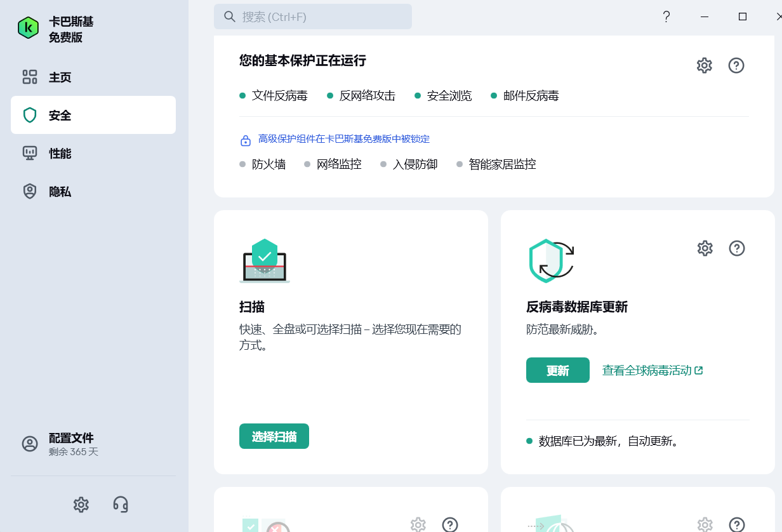782x532 pixels.
Task: Click help icon on bottom-left partial card
Action: tap(450, 524)
